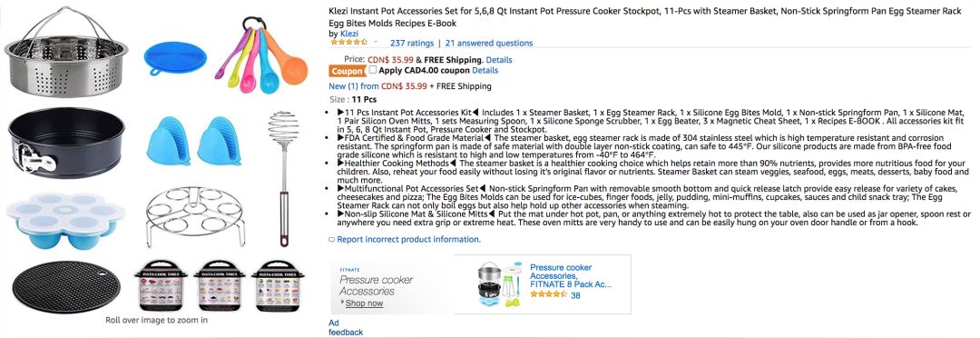Viewport: 980px width, 338px height.
Task: Open FITNATE 8 Pack accessories ad title
Action: pos(570,276)
